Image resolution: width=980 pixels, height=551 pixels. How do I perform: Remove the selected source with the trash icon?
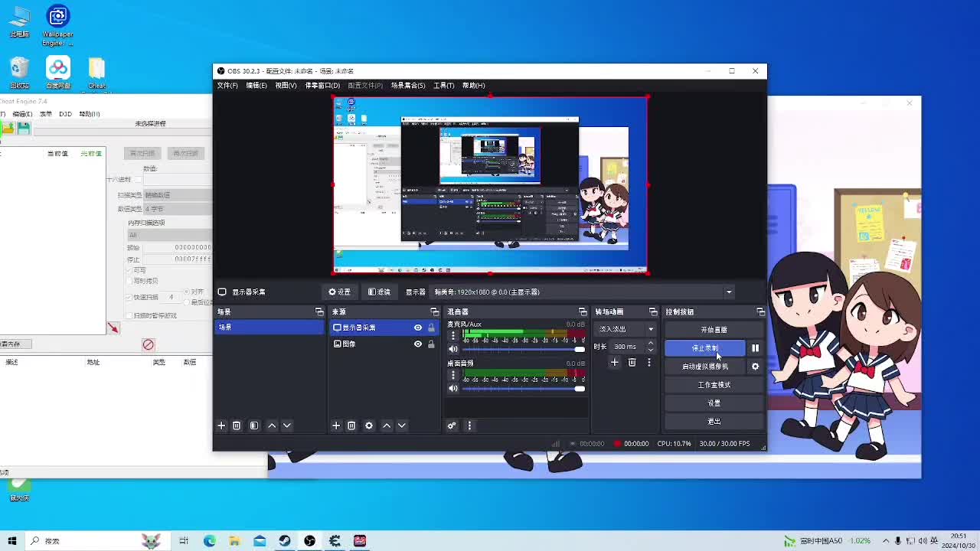[351, 425]
